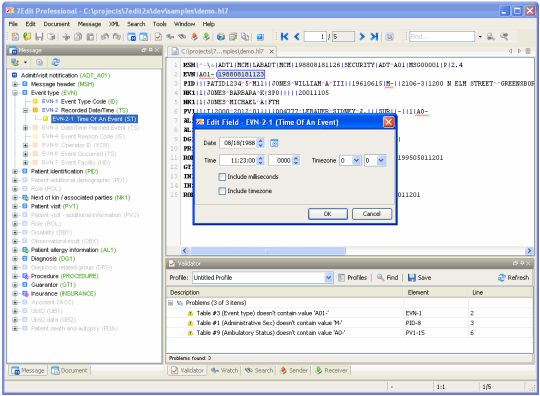540x396 pixels.
Task: Go to the previous message
Action: (x=297, y=37)
